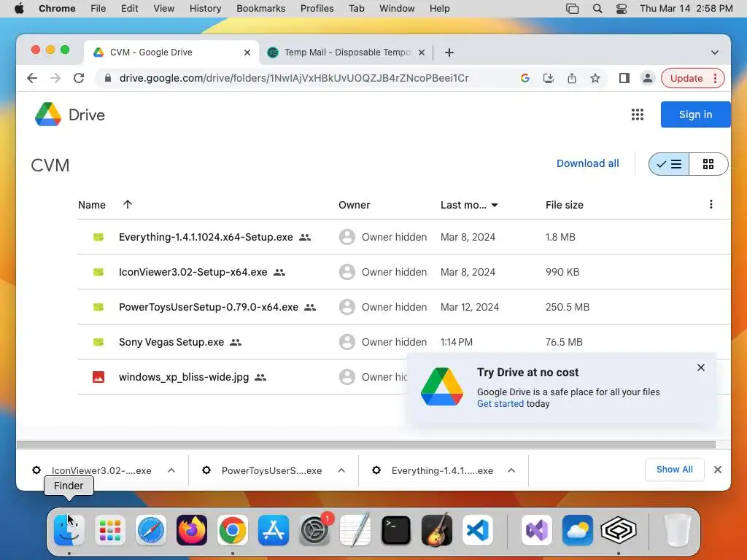747x560 pixels.
Task: Open PowerToysUserSetup-0.79.0-x64.exe file
Action: click(208, 307)
